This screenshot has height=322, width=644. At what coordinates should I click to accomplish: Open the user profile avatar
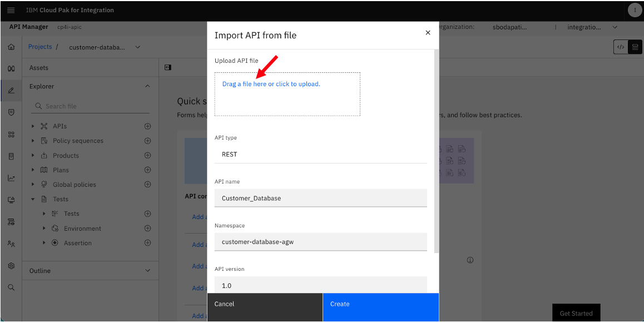click(x=635, y=10)
